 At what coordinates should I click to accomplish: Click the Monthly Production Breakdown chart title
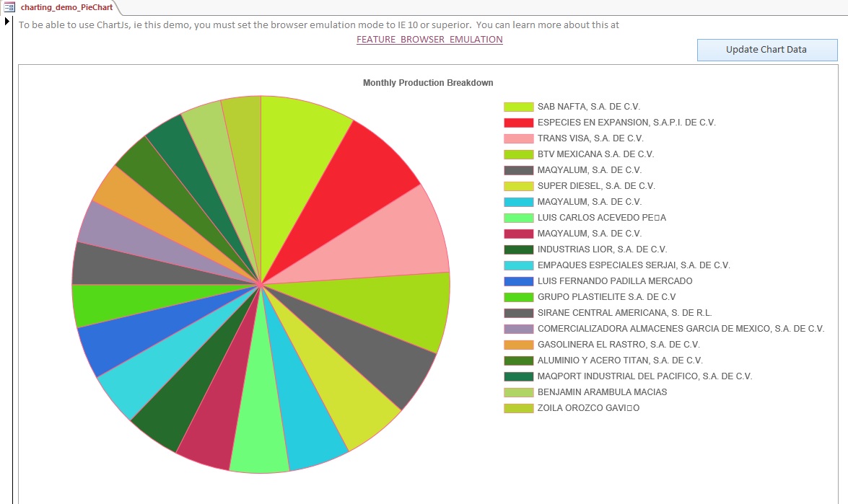point(428,83)
